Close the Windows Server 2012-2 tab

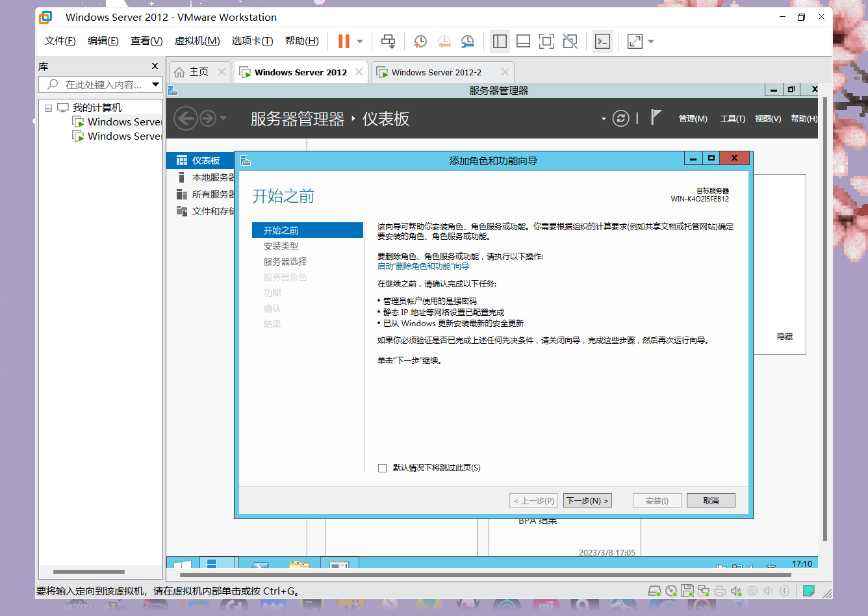pos(505,72)
